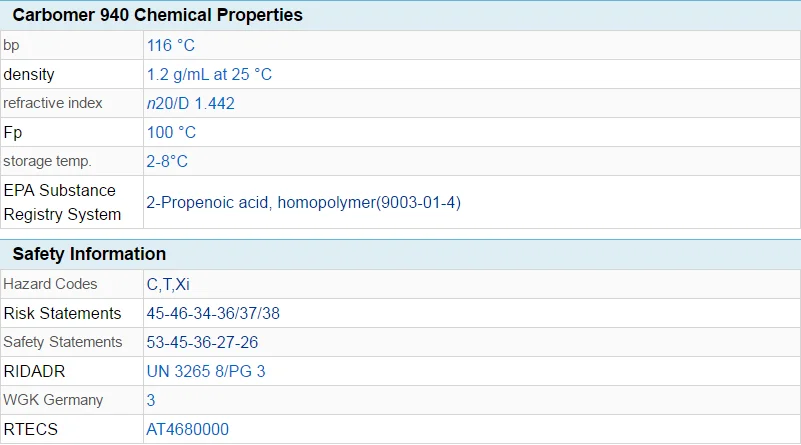Click the refractive index value n20/D 1.442
The image size is (801, 445).
coord(191,104)
